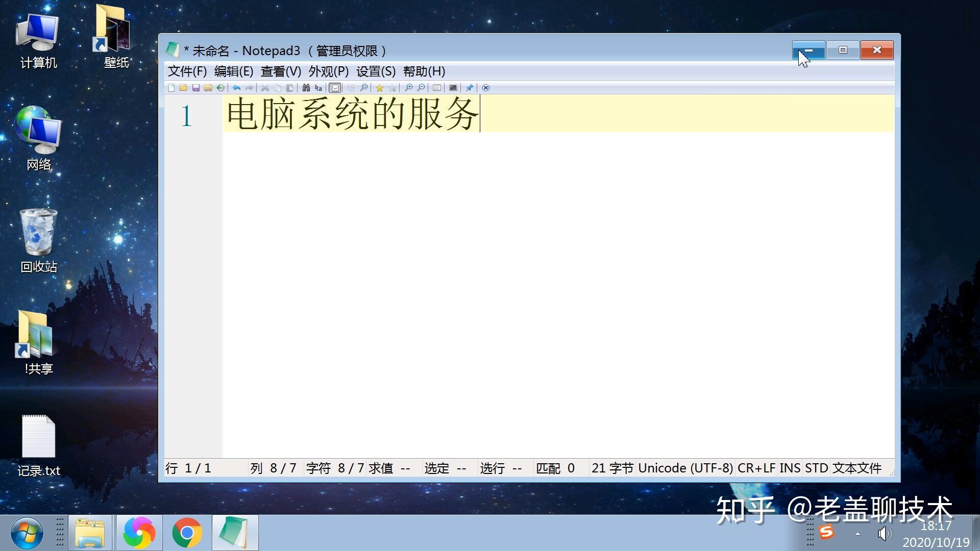The image size is (980, 551).
Task: Open the 文件(F) menu
Action: 187,71
